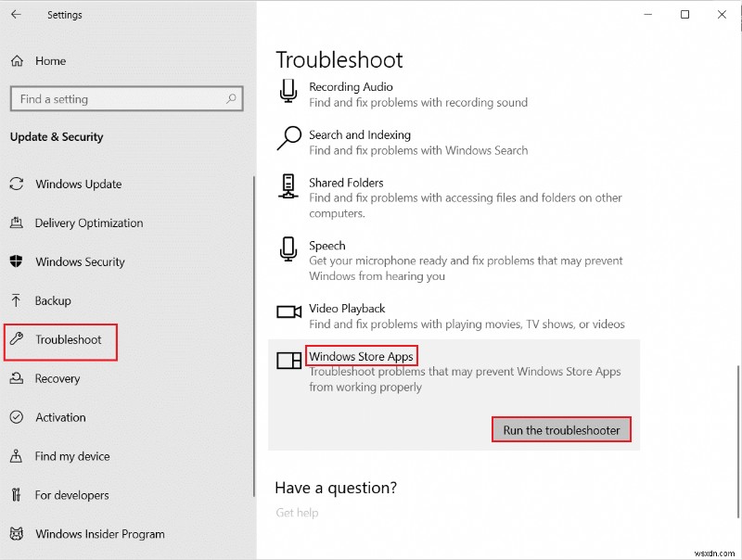Navigate back using the arrow button

[14, 15]
